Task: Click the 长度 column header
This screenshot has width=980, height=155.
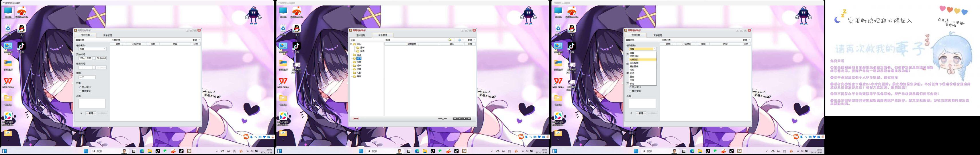Action: point(470,44)
